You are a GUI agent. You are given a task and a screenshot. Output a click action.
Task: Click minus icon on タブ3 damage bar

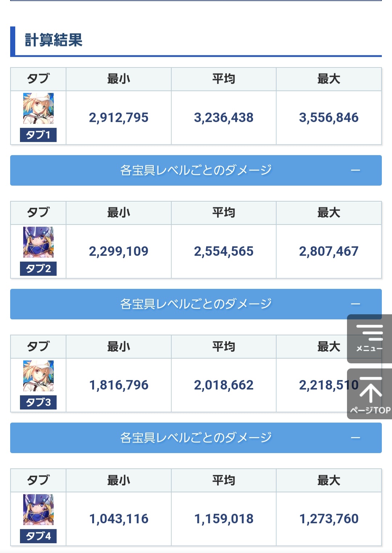(356, 438)
